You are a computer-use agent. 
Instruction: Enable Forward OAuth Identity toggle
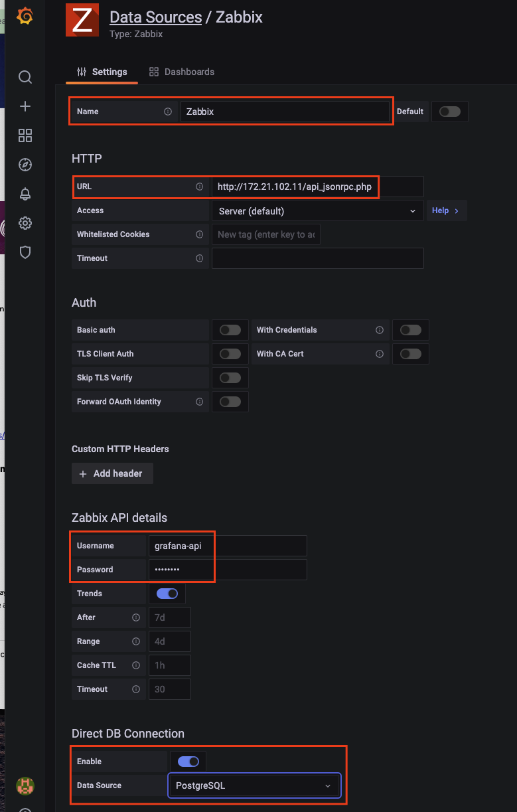tap(230, 402)
